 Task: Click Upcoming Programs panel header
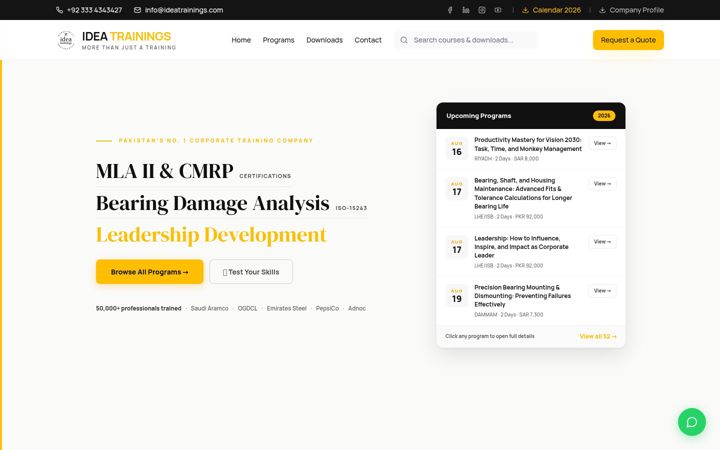[531, 116]
